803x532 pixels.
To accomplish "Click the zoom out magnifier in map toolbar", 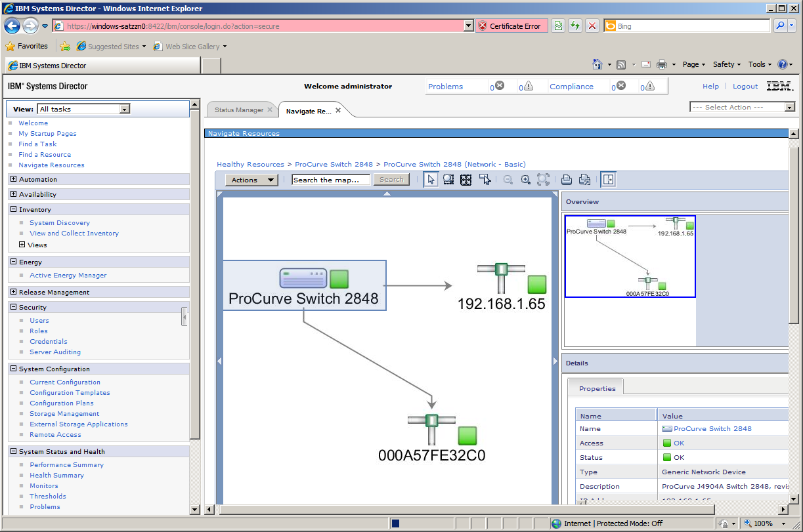I will pos(508,180).
